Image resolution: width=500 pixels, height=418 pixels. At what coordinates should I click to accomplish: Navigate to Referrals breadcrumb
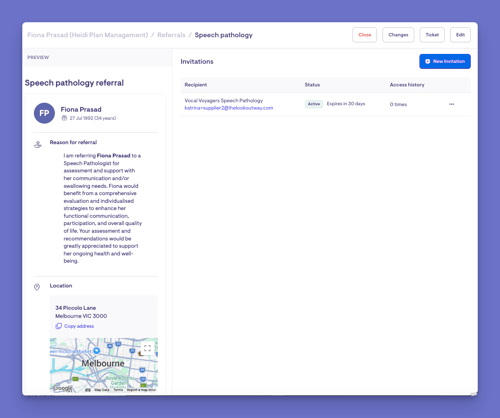pos(171,35)
